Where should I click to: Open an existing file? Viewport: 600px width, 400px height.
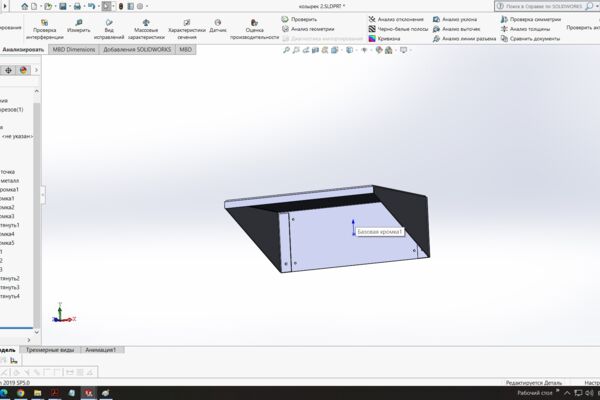click(47, 6)
